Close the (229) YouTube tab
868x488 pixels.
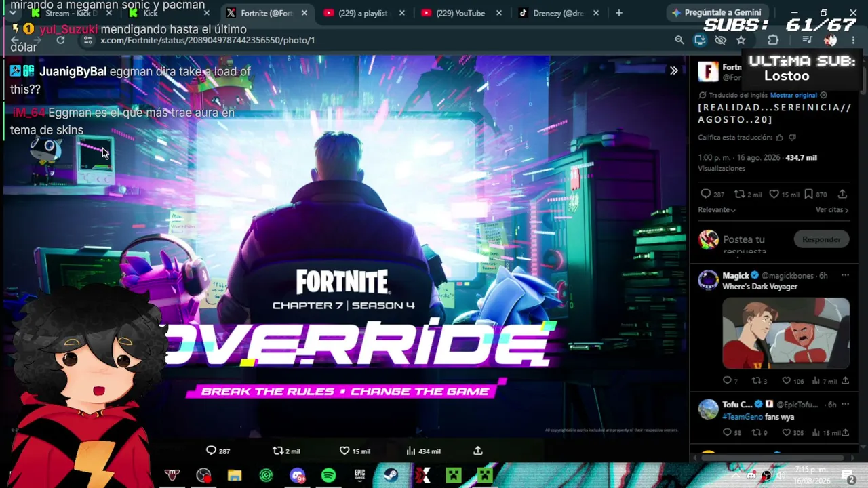click(x=499, y=13)
